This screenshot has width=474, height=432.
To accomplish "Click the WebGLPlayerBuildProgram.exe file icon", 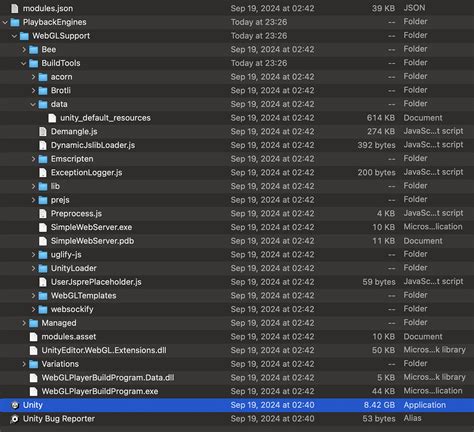I will tap(33, 391).
